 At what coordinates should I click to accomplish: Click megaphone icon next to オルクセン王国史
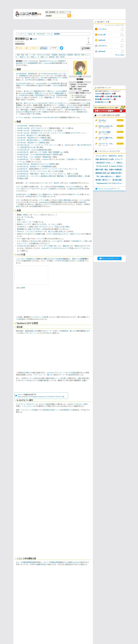point(96,132)
